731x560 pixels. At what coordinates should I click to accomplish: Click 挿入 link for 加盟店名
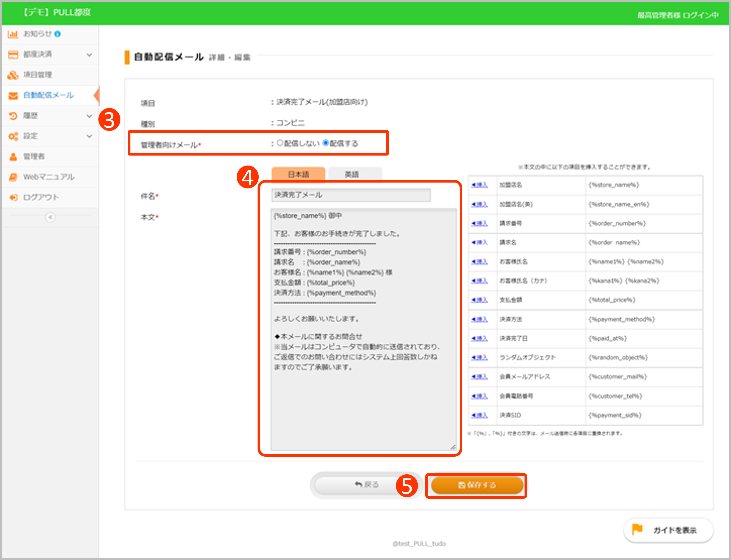point(479,185)
